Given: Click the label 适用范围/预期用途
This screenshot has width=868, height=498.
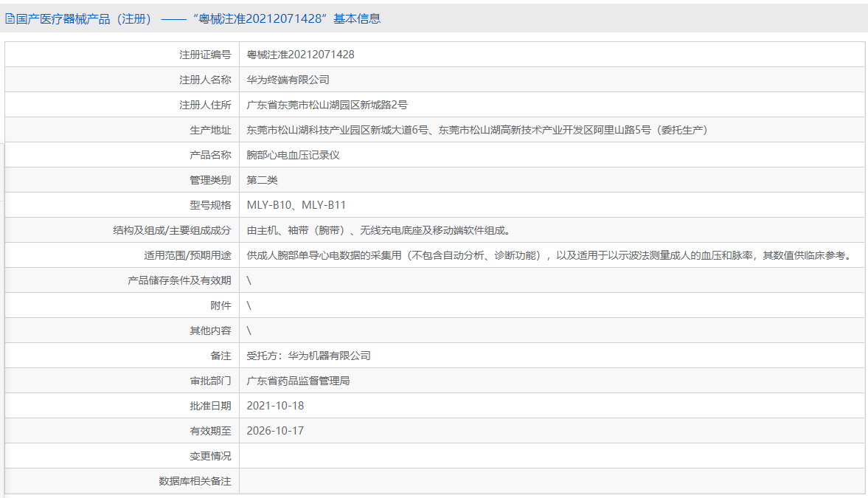Looking at the screenshot, I should point(187,255).
